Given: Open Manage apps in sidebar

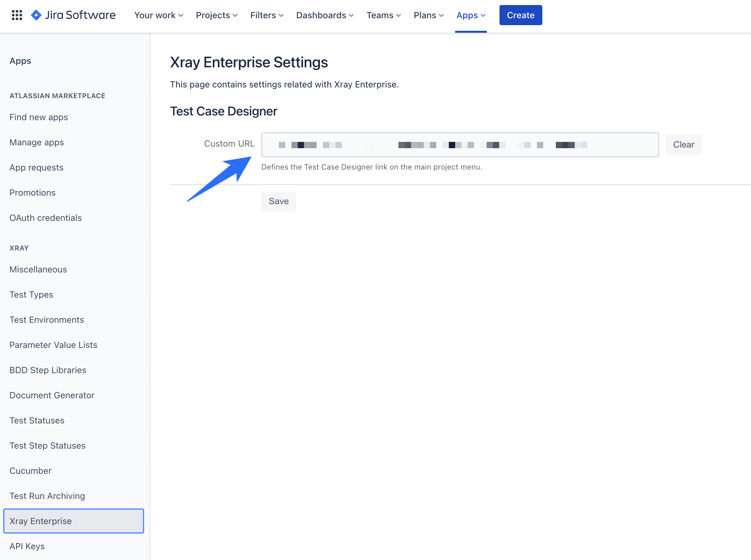Looking at the screenshot, I should pos(37,143).
